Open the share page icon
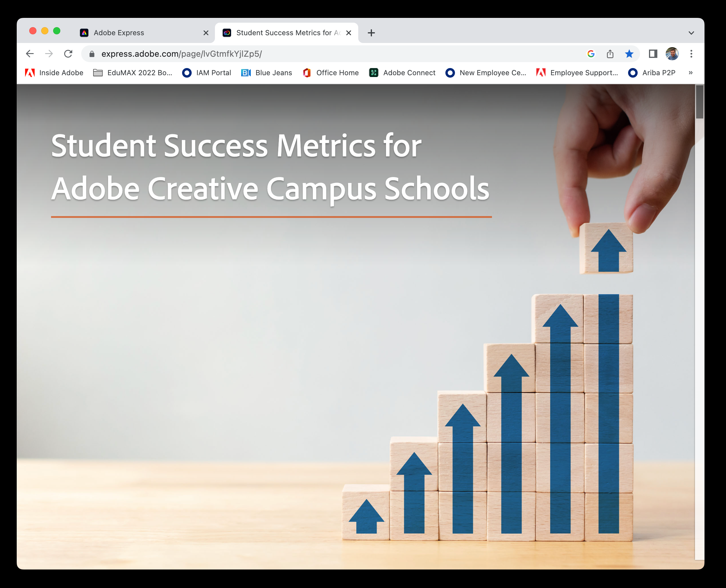The image size is (726, 588). click(610, 53)
